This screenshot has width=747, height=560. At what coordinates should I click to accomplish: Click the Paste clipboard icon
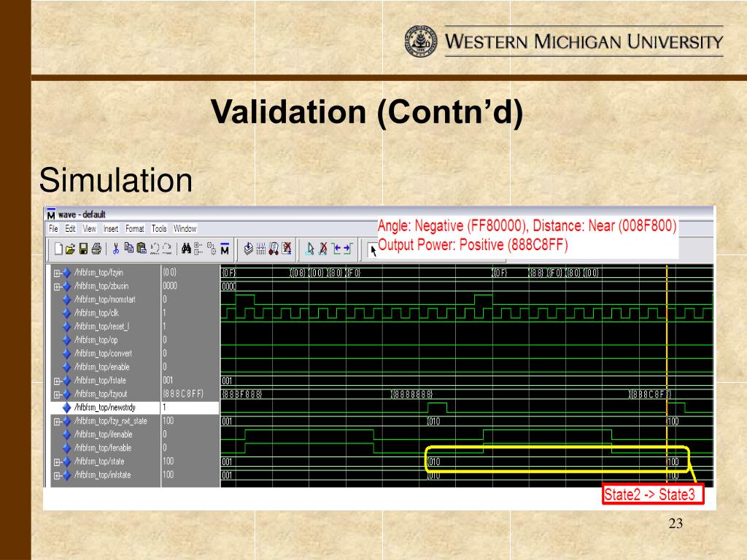[142, 248]
